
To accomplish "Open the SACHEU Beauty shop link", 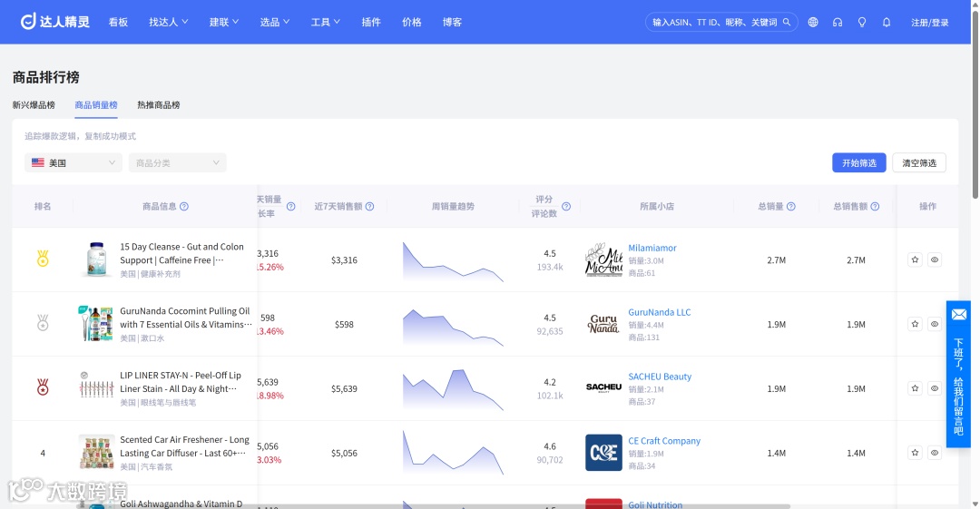I will pos(660,377).
